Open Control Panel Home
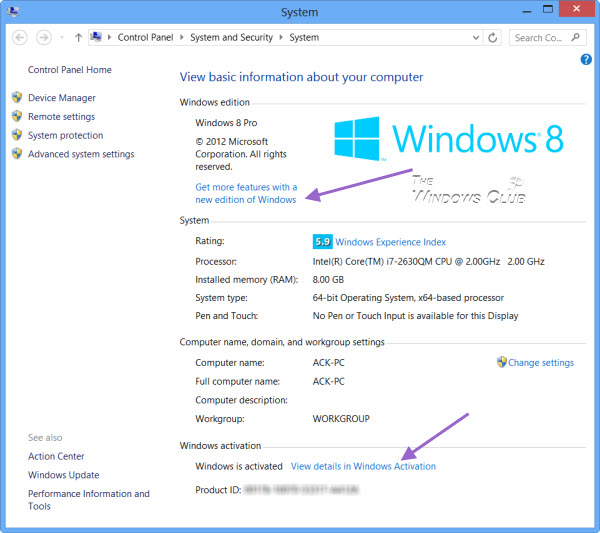This screenshot has width=600, height=533. [70, 70]
